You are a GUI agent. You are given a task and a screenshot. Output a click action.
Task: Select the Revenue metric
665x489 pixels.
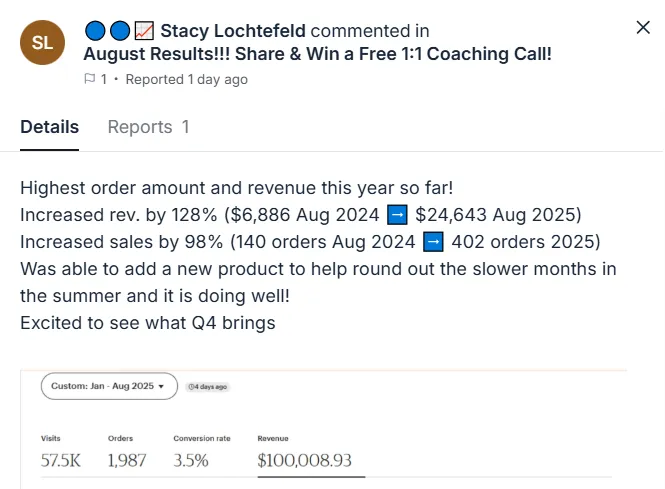305,453
